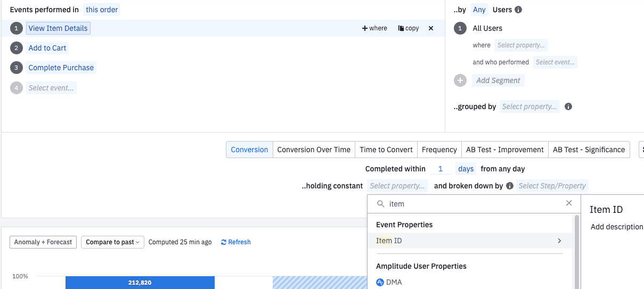This screenshot has width=644, height=289.
Task: Copy the View Item Details event
Action: click(x=409, y=28)
